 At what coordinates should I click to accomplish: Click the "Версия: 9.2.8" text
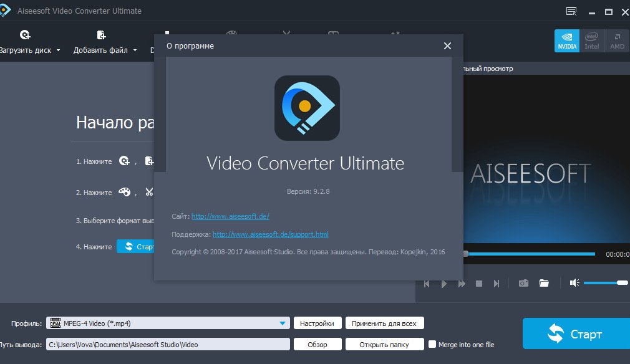(308, 191)
